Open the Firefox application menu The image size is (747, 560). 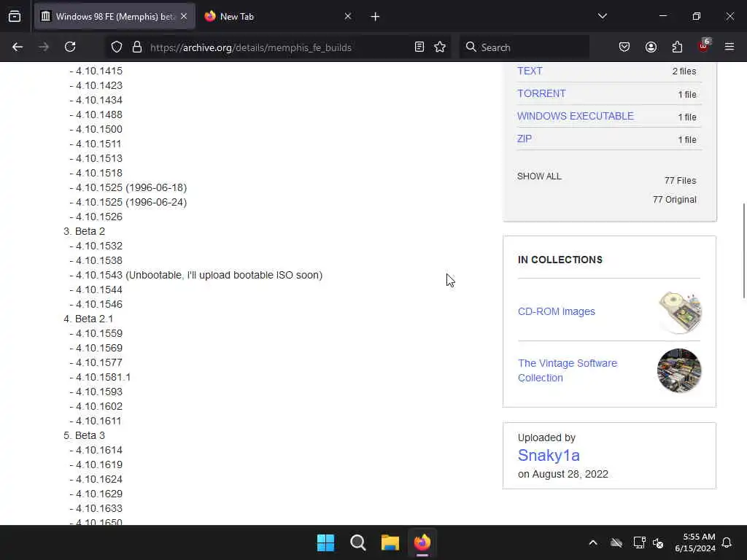729,47
